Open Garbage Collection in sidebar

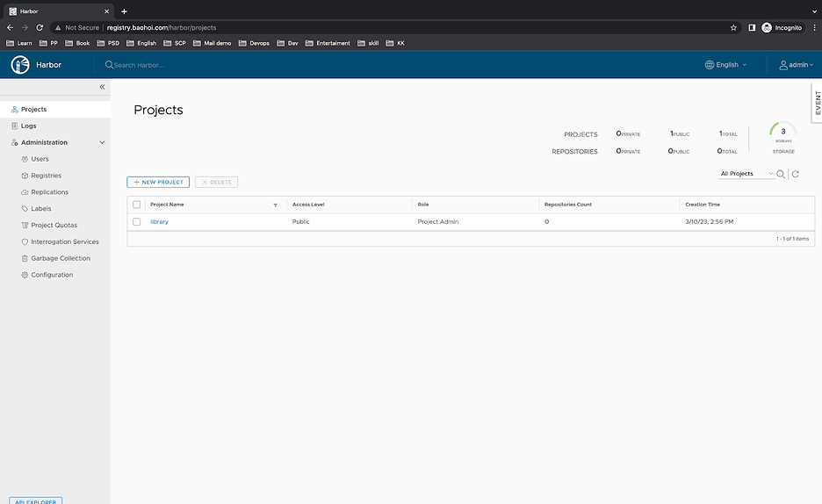point(60,258)
